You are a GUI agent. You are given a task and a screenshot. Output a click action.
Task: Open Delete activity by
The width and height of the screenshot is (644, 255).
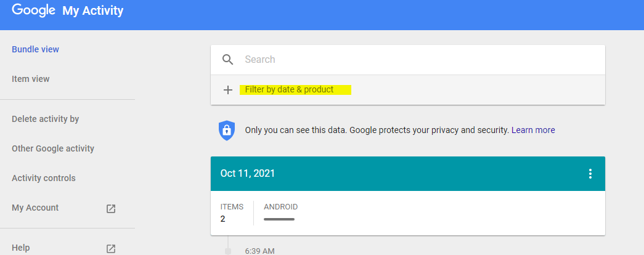(x=45, y=119)
